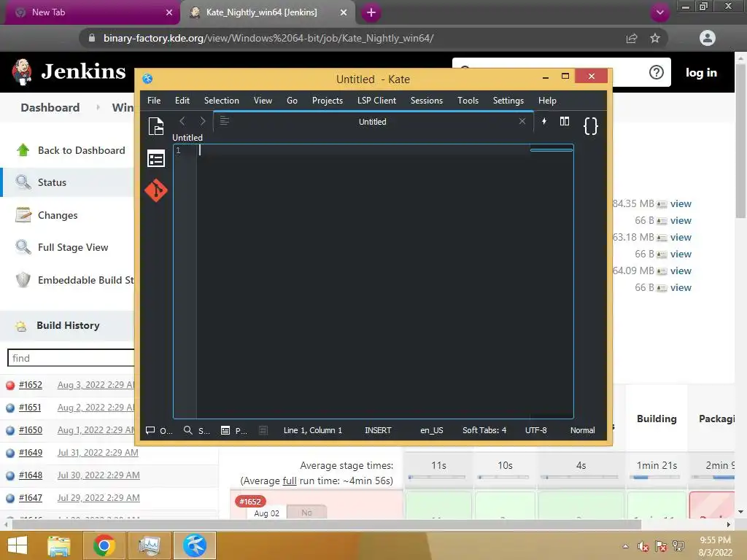Open the Normal highlighting mode menu
Viewport: 747px width, 560px height.
583,430
